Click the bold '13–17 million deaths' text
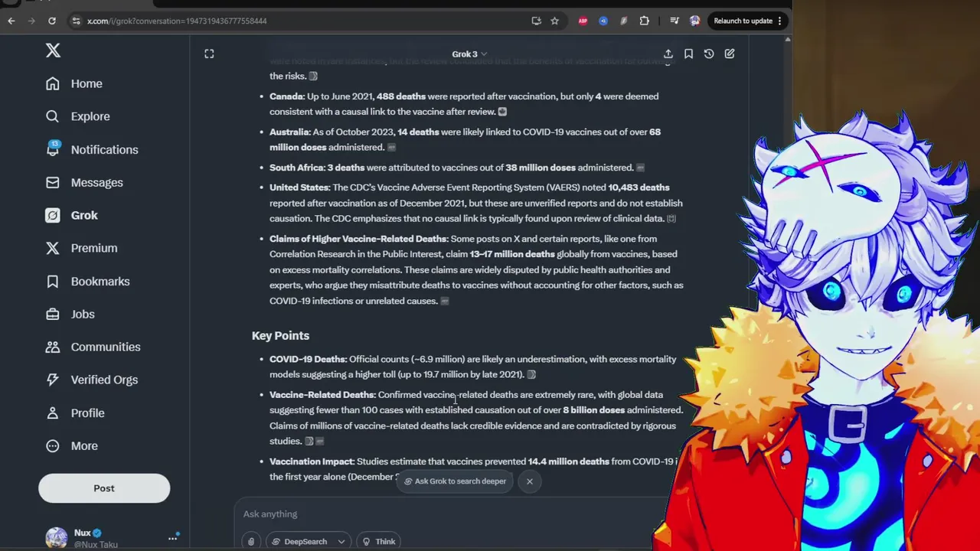 tap(512, 254)
